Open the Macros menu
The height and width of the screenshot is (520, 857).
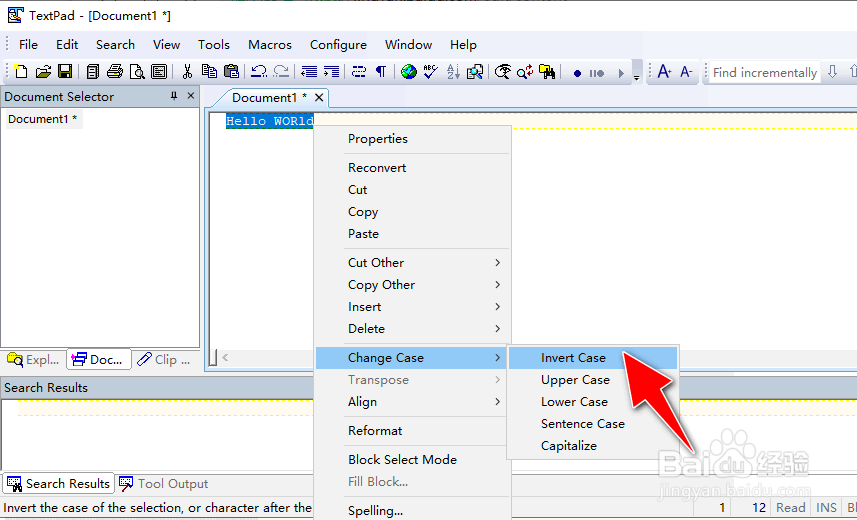270,45
